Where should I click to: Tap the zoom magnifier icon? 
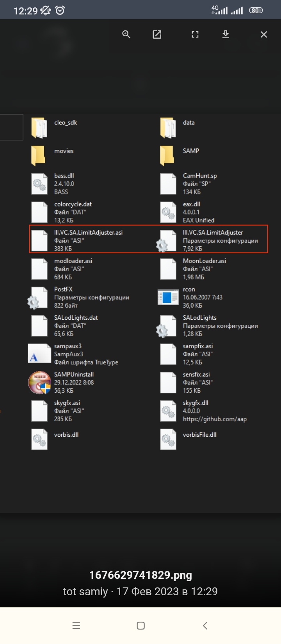[126, 34]
